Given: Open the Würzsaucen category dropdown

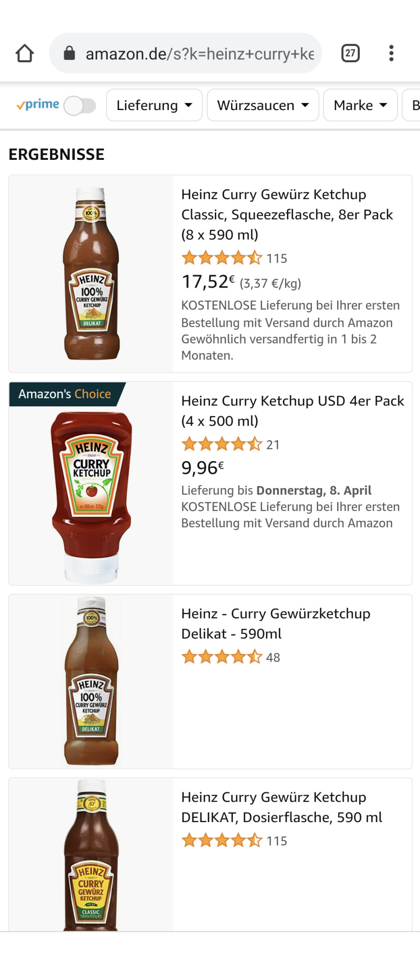Looking at the screenshot, I should pos(263,105).
